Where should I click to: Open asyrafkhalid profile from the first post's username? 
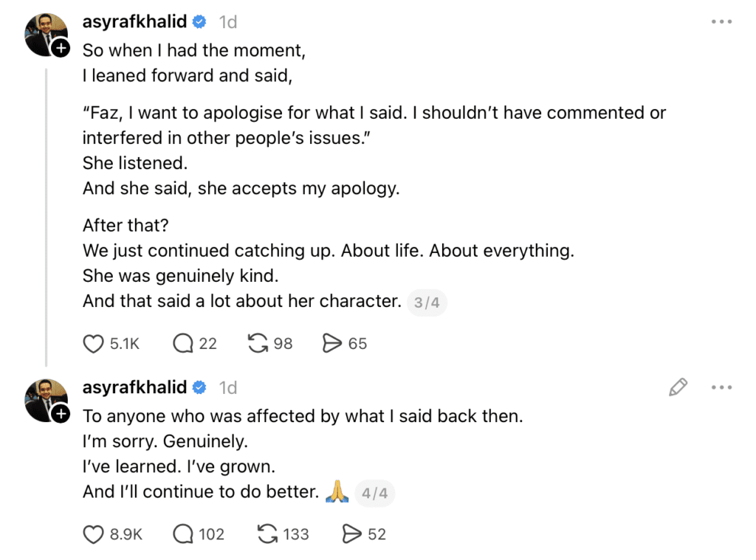tap(134, 22)
